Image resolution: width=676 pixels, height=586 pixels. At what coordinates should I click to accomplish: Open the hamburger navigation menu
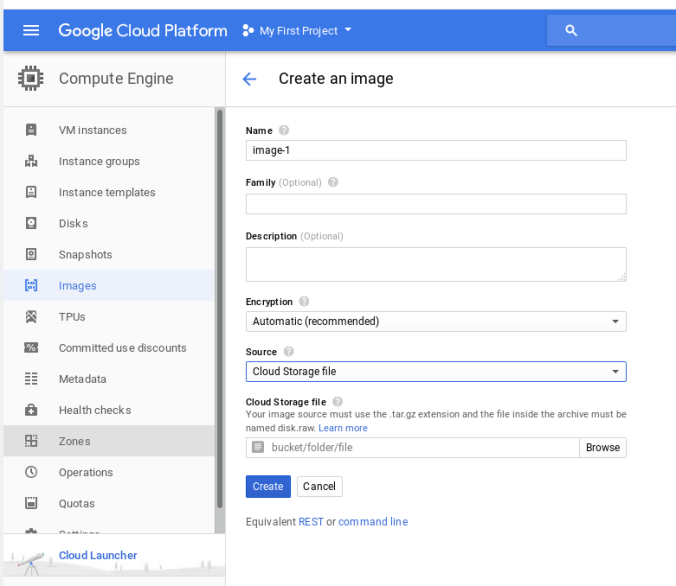[x=31, y=30]
